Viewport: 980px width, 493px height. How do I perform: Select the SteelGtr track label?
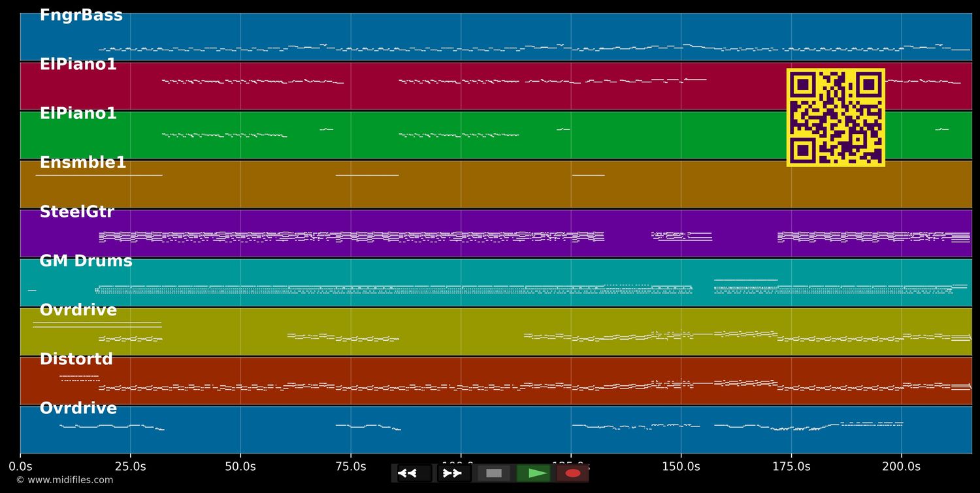click(76, 211)
